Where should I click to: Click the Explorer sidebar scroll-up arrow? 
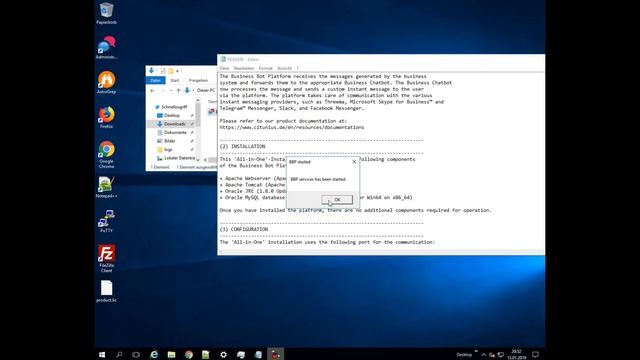pyautogui.click(x=198, y=100)
